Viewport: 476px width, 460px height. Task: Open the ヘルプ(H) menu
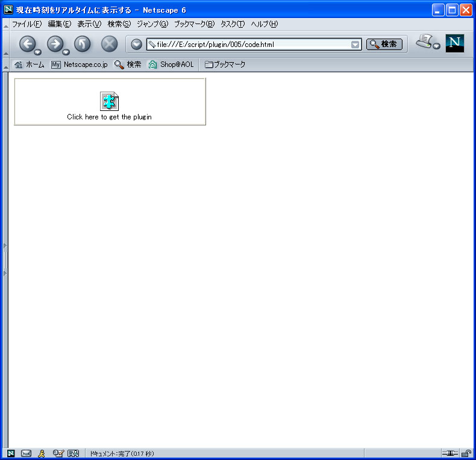(264, 24)
